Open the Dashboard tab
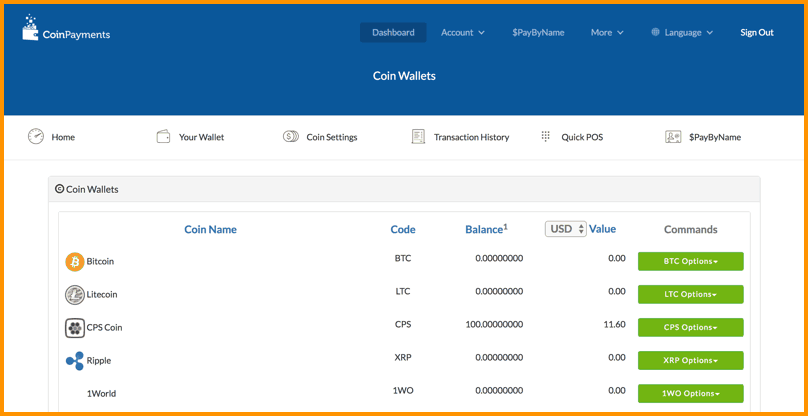The height and width of the screenshot is (416, 808). pos(393,32)
